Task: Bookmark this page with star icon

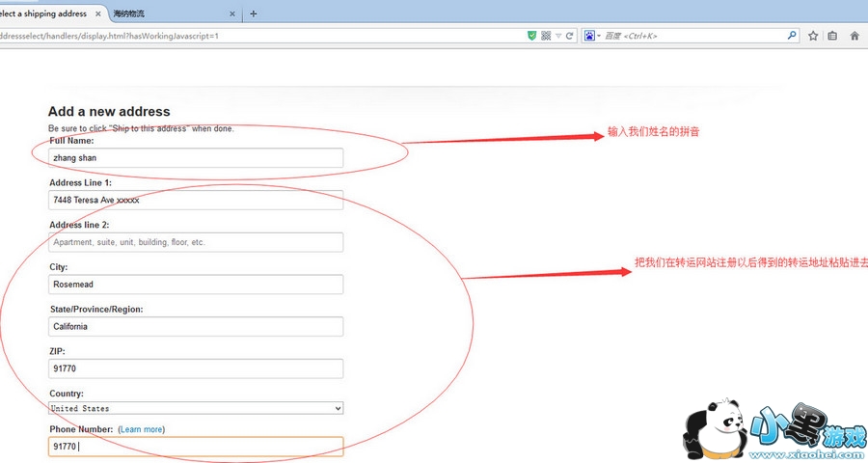Action: (x=813, y=36)
